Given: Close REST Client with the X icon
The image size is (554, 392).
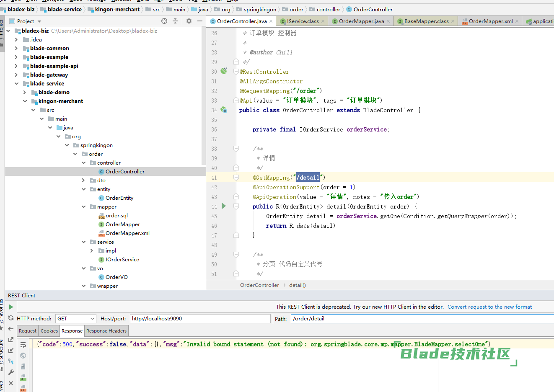Looking at the screenshot, I should (x=11, y=383).
